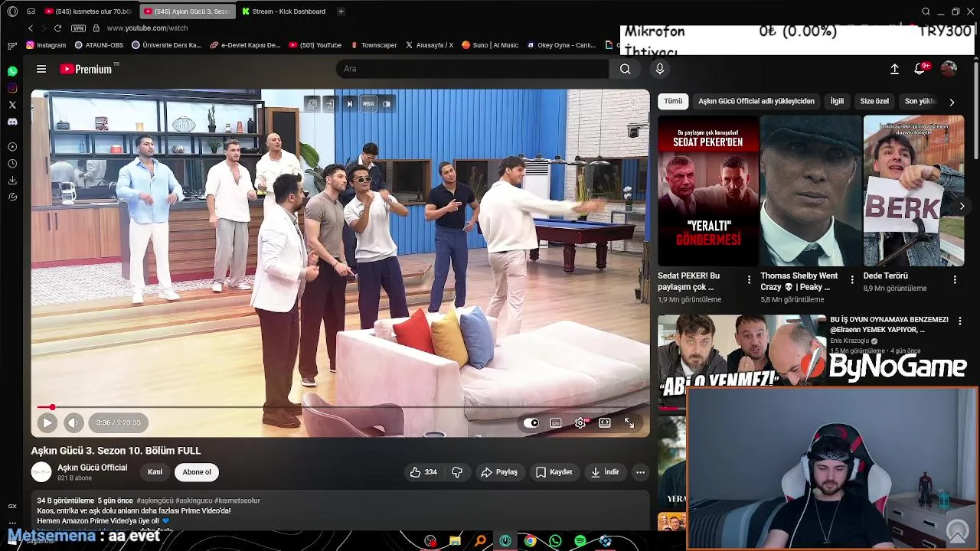Start voice search with the microphone icon

660,69
